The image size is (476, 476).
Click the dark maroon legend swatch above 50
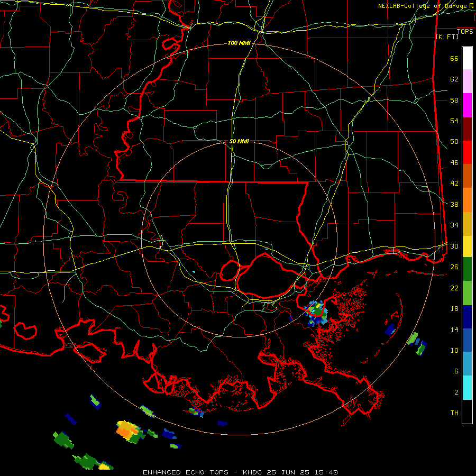click(x=467, y=130)
